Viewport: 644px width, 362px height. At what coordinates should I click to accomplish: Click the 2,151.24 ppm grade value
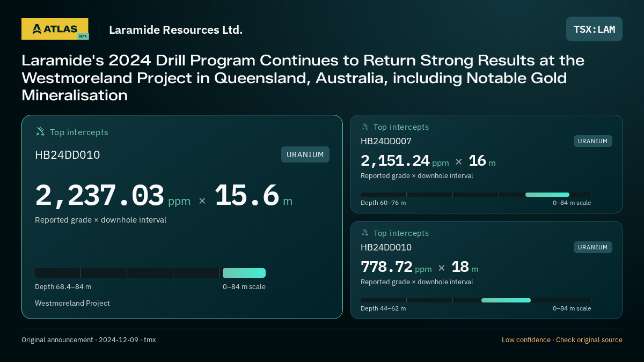405,161
